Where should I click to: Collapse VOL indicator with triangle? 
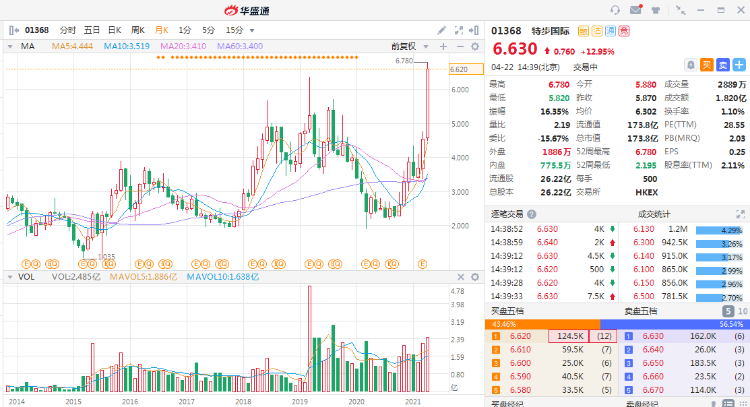10,277
